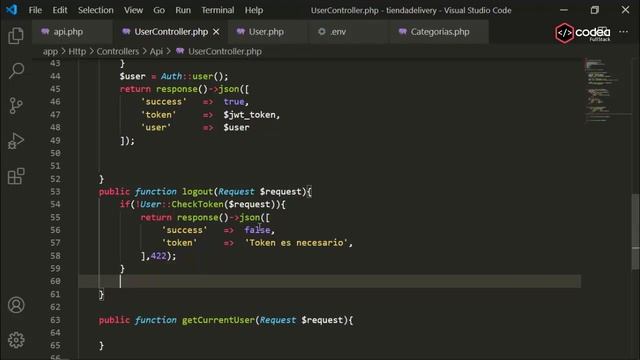Image resolution: width=640 pixels, height=360 pixels.
Task: Click the '$jwt_token' variable
Action: click(249, 115)
